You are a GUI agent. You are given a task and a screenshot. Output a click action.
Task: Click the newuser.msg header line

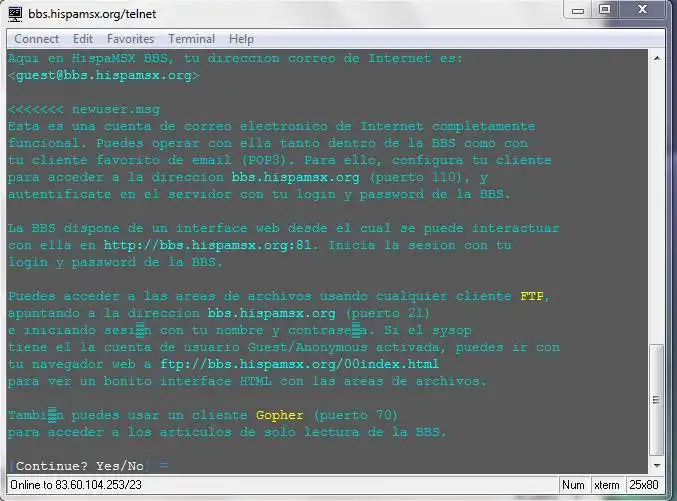[x=84, y=110]
